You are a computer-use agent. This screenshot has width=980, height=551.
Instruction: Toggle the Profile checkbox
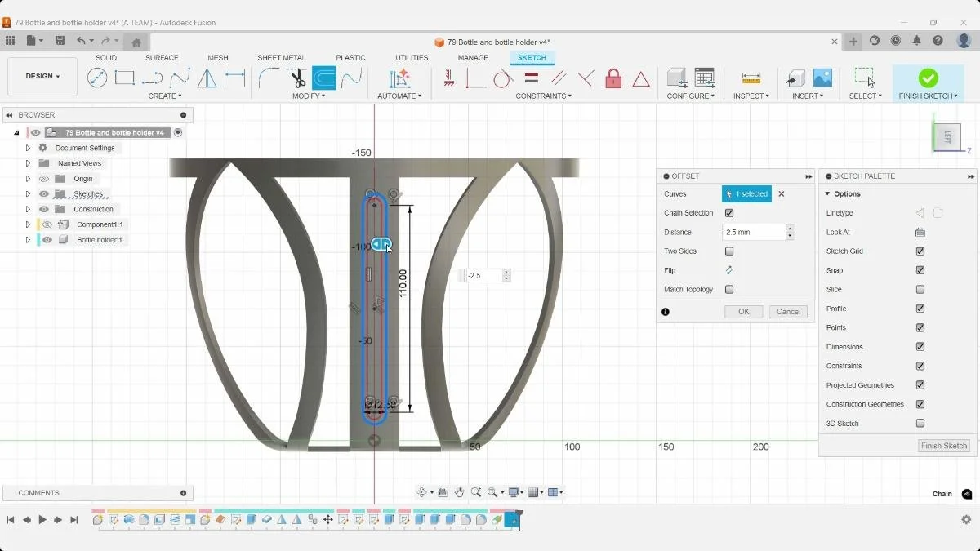tap(920, 309)
